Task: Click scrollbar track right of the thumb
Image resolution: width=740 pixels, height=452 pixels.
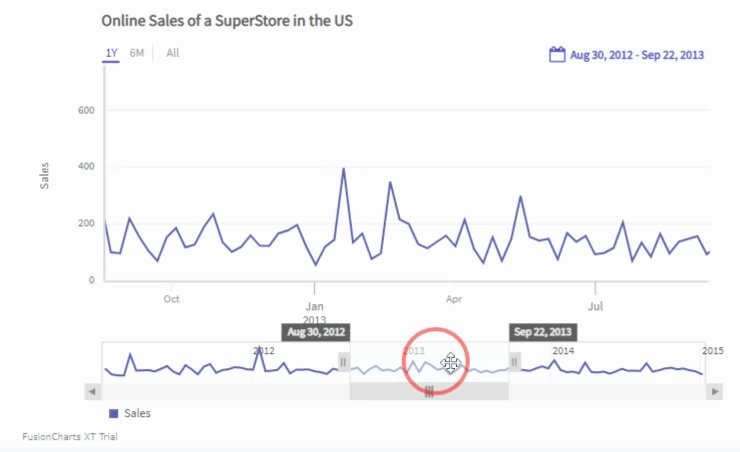Action: click(610, 392)
